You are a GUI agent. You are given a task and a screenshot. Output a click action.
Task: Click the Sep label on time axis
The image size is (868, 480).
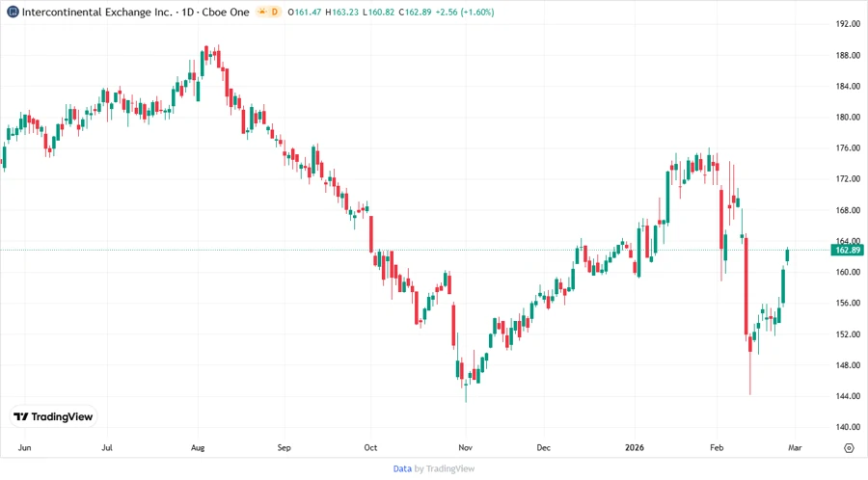(284, 447)
